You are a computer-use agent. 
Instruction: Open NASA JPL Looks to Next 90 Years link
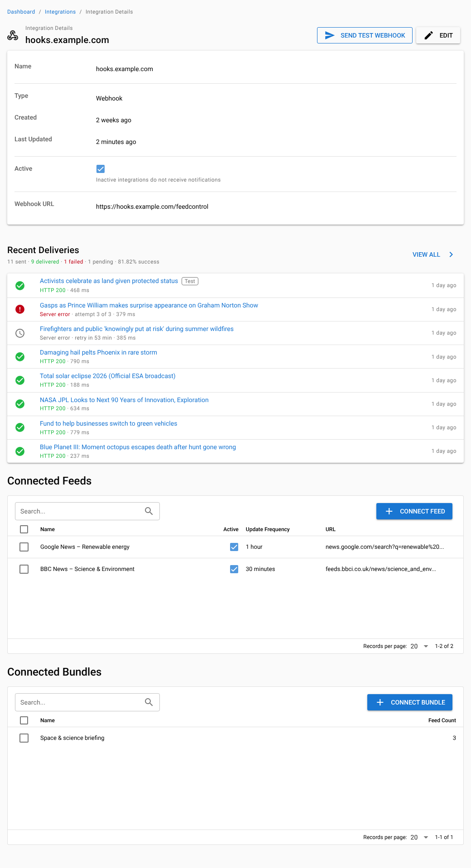point(124,400)
